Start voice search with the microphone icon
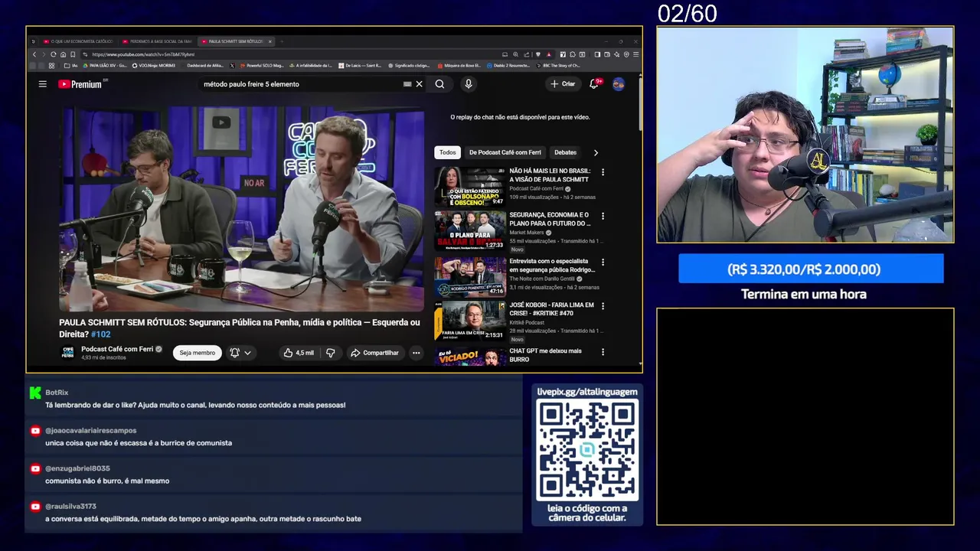The width and height of the screenshot is (980, 551). pos(468,84)
